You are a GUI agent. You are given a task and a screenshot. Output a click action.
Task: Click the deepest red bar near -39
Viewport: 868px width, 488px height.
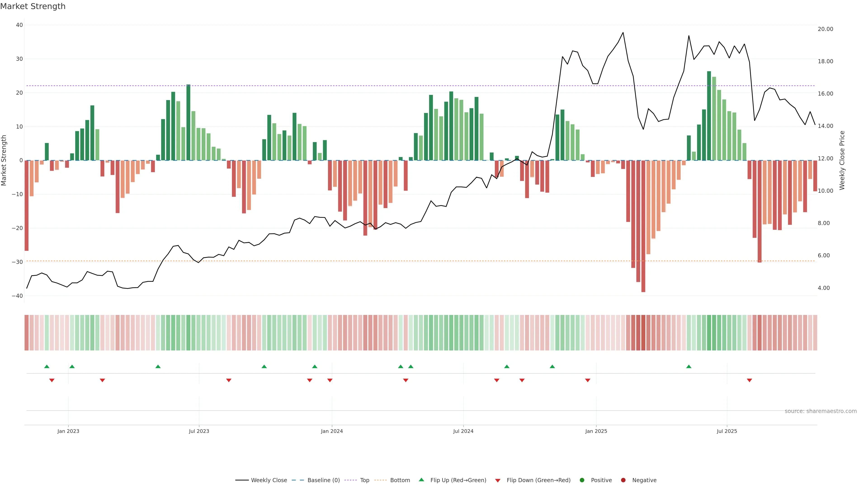point(643,226)
